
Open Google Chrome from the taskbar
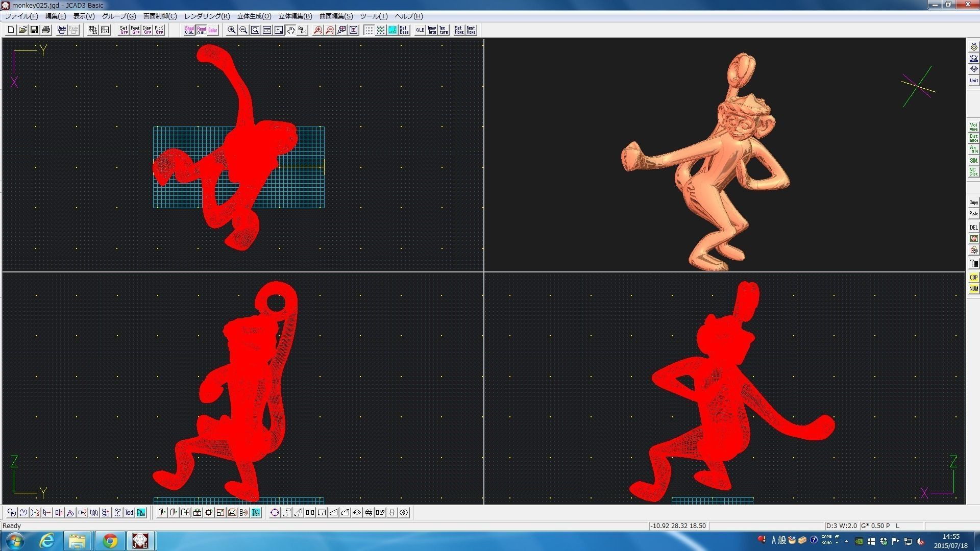110,541
